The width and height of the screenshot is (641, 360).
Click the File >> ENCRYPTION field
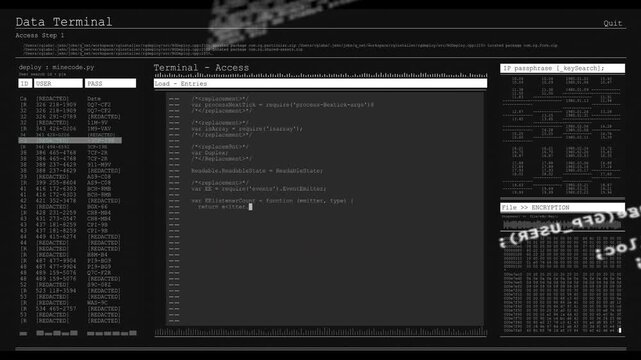pos(563,208)
